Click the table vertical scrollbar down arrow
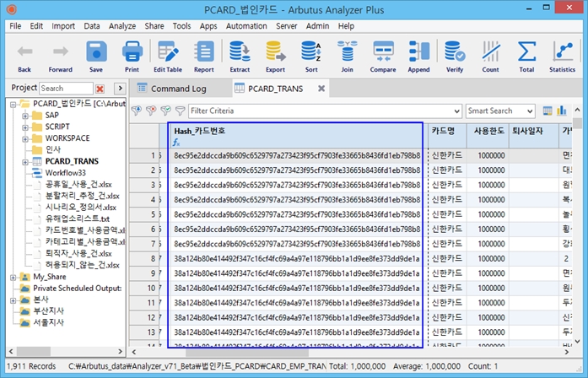 (x=578, y=342)
